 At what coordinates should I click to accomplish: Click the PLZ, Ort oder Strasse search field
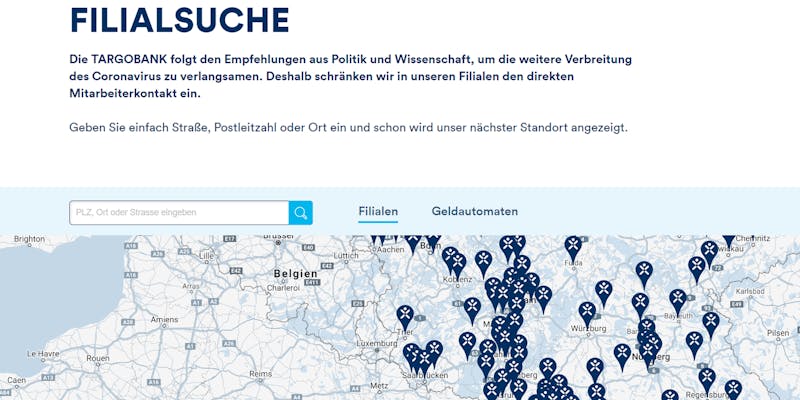coord(179,213)
